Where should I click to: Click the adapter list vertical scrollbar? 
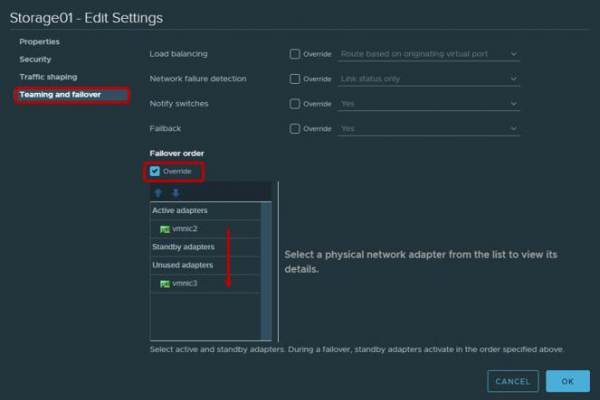point(266,270)
